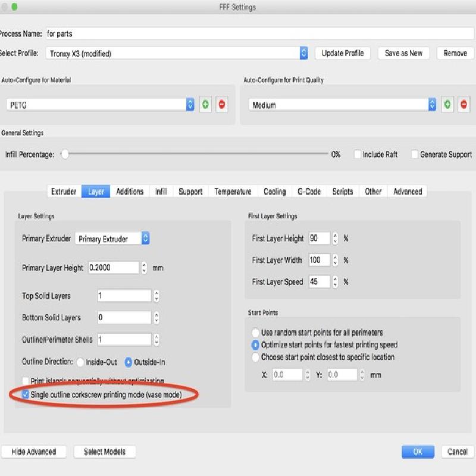
Task: Click the Infill Percentage slider handle
Action: coord(65,154)
